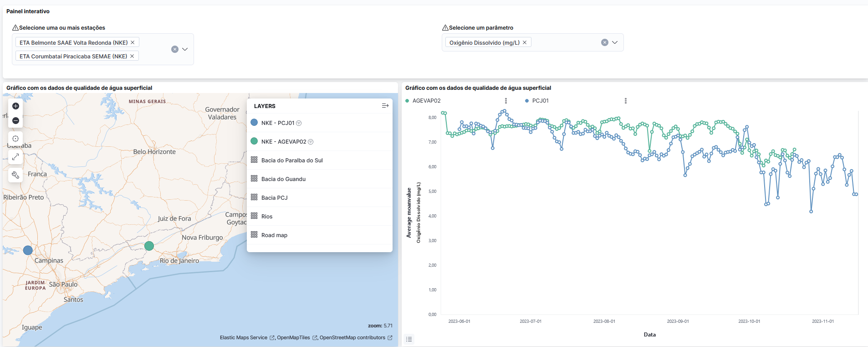Select the Road map layer entry
The height and width of the screenshot is (347, 868).
pos(274,235)
